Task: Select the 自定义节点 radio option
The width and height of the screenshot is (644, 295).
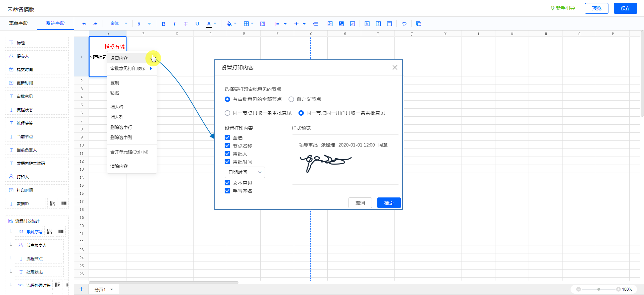Action: point(291,99)
